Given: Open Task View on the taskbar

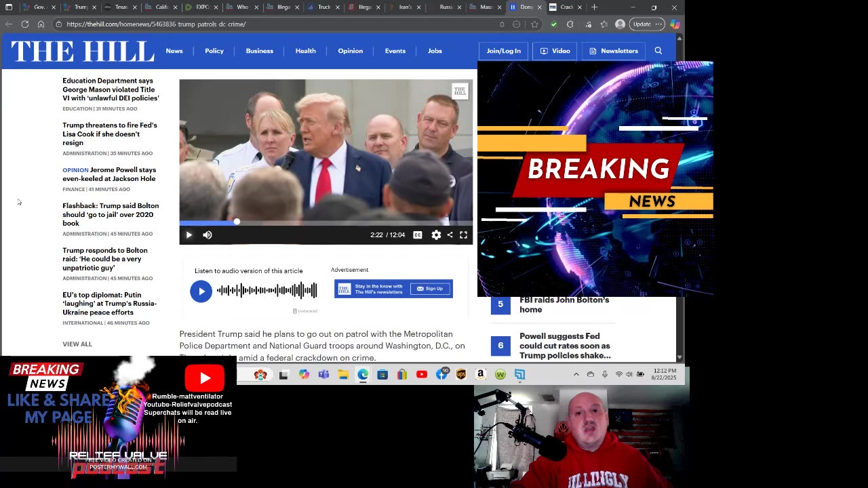Looking at the screenshot, I should [283, 375].
